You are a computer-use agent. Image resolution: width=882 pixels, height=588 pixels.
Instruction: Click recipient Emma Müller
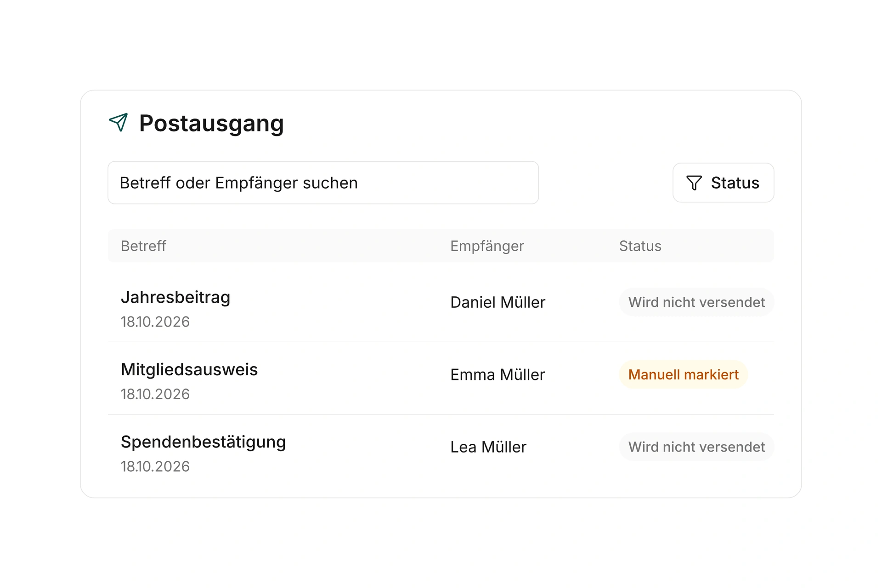click(x=498, y=374)
